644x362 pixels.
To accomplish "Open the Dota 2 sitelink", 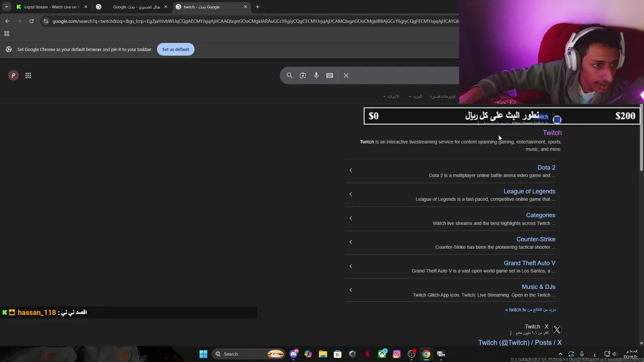I will (546, 167).
